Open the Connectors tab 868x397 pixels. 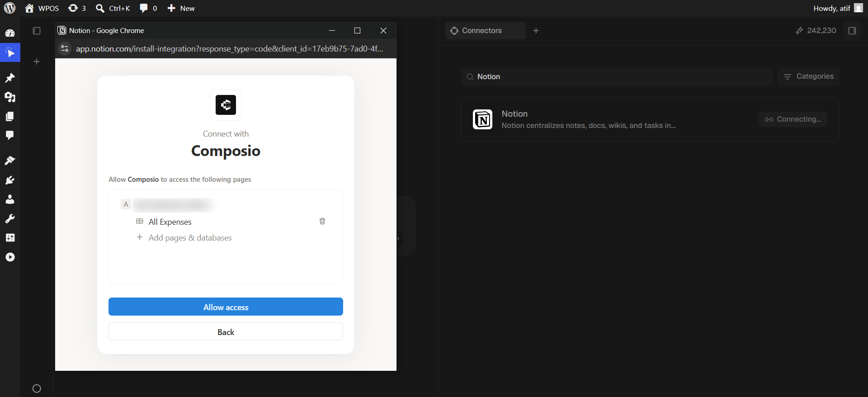tap(485, 31)
